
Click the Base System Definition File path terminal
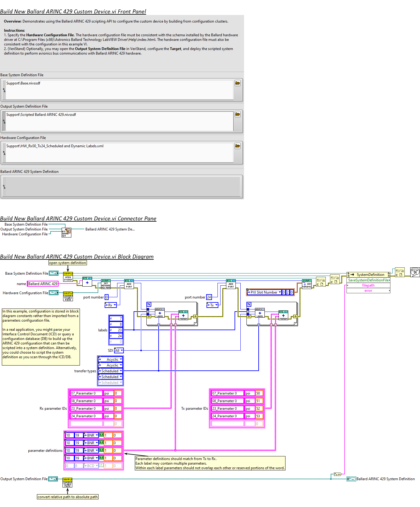point(54,273)
